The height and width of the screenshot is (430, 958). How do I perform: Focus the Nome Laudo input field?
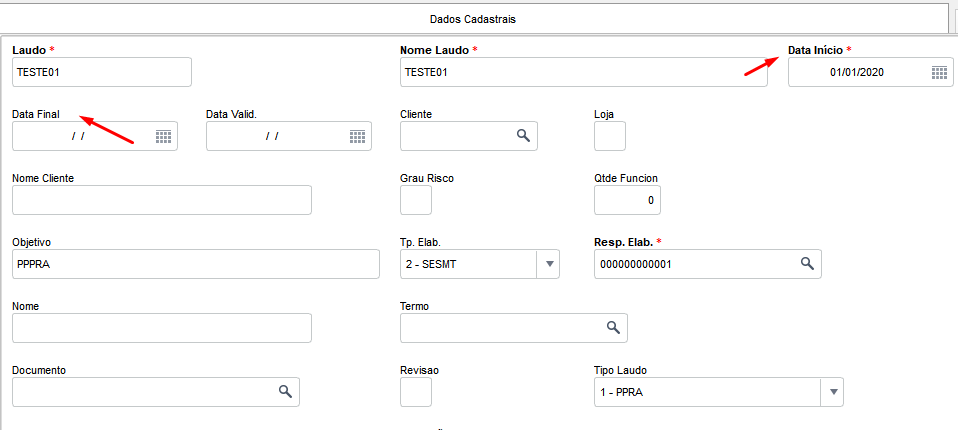tap(583, 72)
